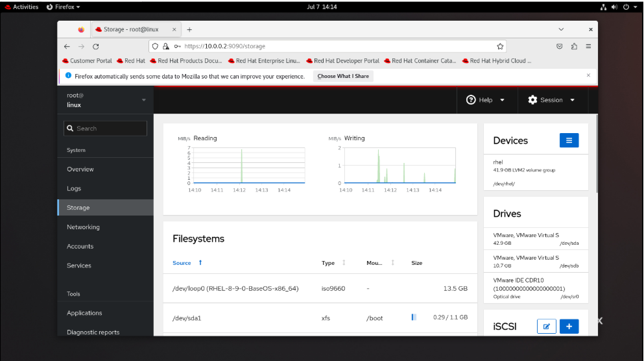This screenshot has width=644, height=361.
Task: Open the Firefox application menu
Action: (x=588, y=47)
